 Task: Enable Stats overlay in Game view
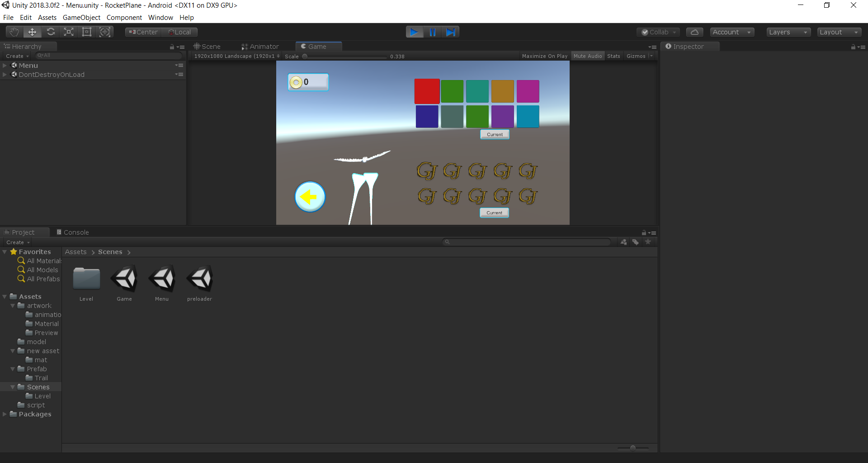pos(613,56)
